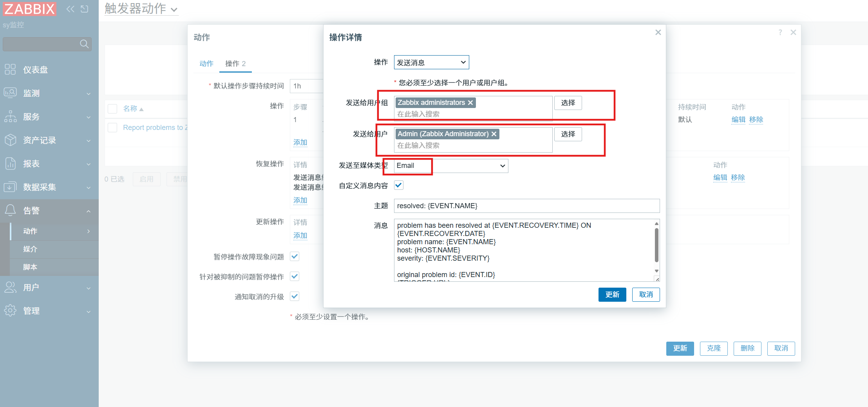Viewport: 868px width, 407px height.
Task: Click the 克隆 button
Action: tap(714, 348)
